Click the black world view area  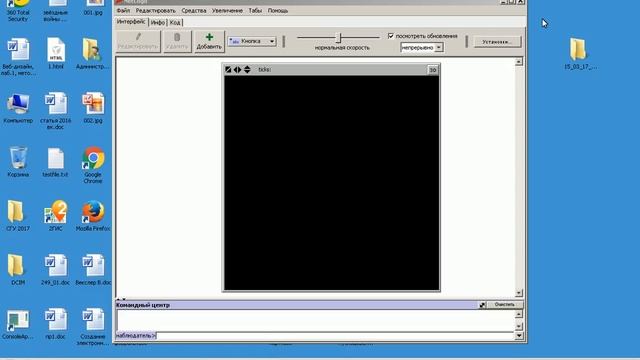331,183
